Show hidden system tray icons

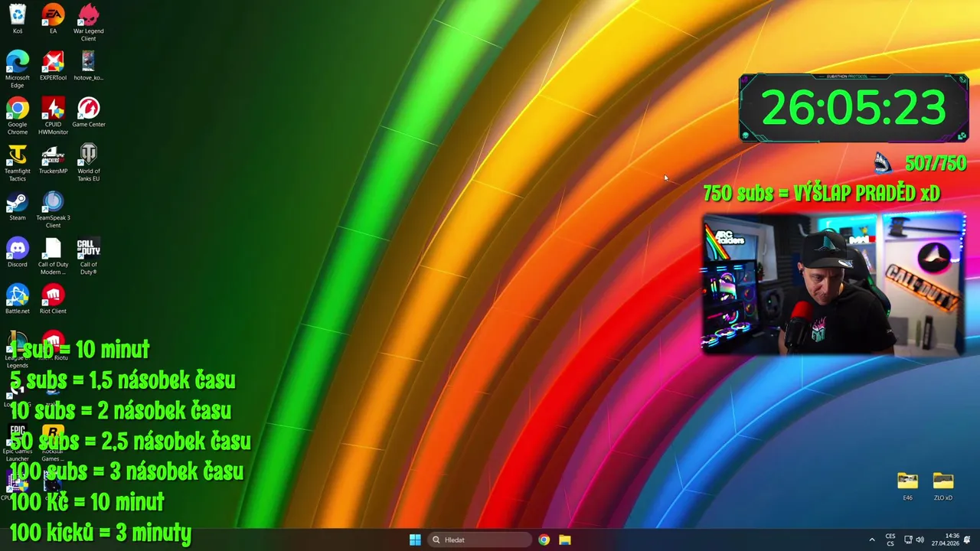871,540
